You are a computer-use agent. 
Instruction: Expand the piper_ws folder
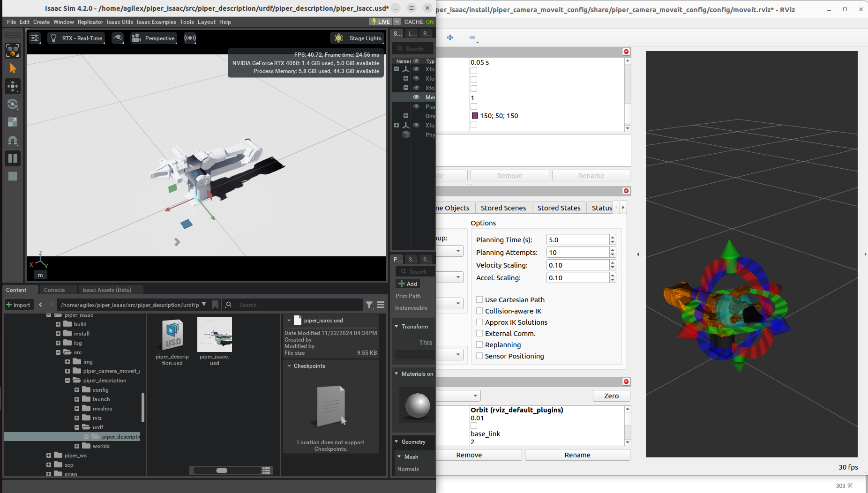49,456
